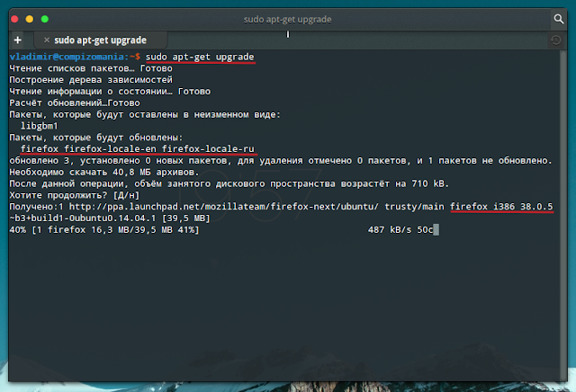Viewport: 576px width, 392px height.
Task: Click the prompt 'Хотите продолжить? [Д/н]'
Action: tap(75, 195)
